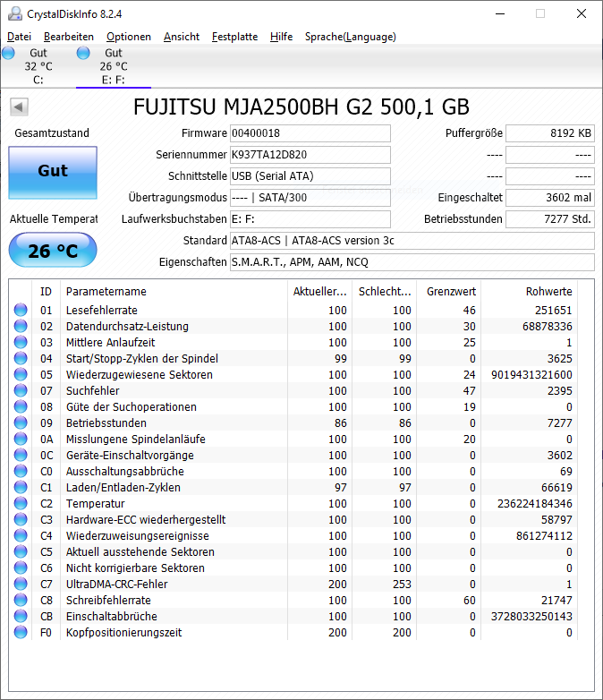Close the CrystalDiskInfo window
The width and height of the screenshot is (603, 700).
pos(582,13)
